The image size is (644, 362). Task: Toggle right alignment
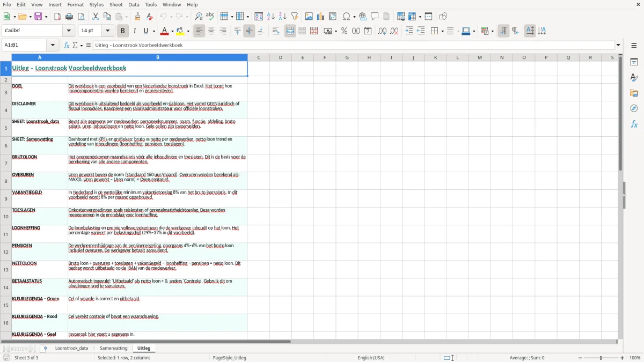(x=223, y=31)
